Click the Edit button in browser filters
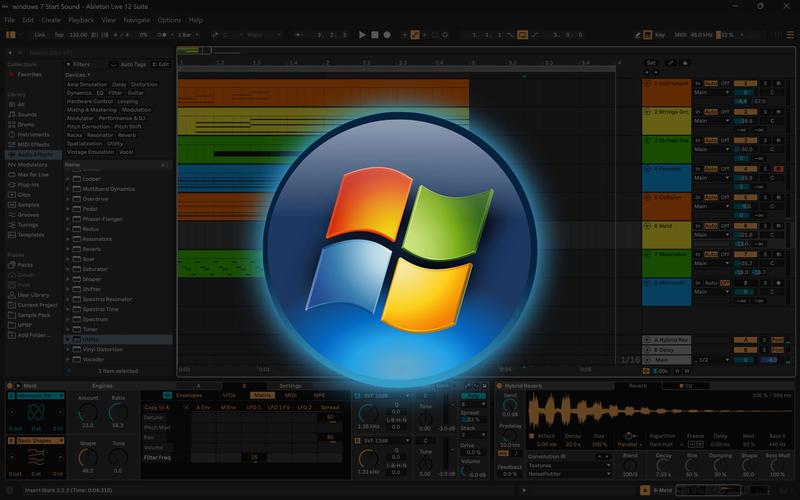The height and width of the screenshot is (500, 800). click(x=162, y=64)
